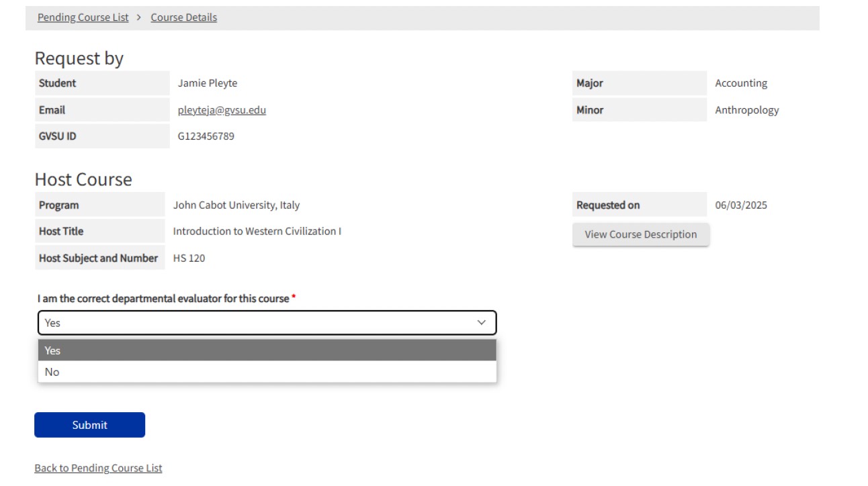Click the requested date 06/03/2025

point(740,205)
